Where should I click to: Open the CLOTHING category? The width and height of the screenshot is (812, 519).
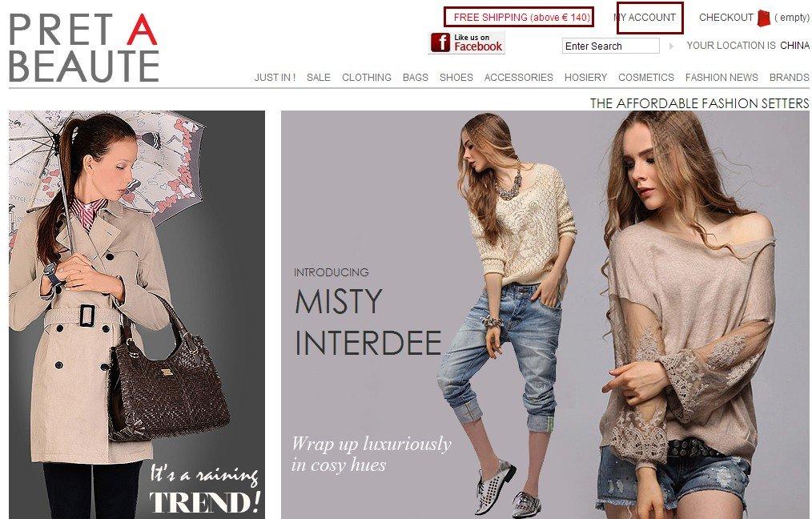pyautogui.click(x=367, y=78)
